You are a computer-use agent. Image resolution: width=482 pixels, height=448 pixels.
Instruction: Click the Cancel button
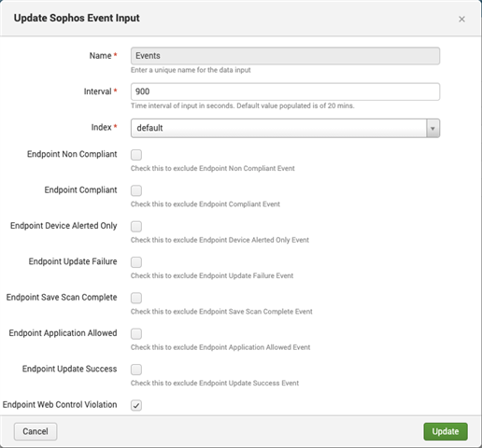pyautogui.click(x=35, y=431)
